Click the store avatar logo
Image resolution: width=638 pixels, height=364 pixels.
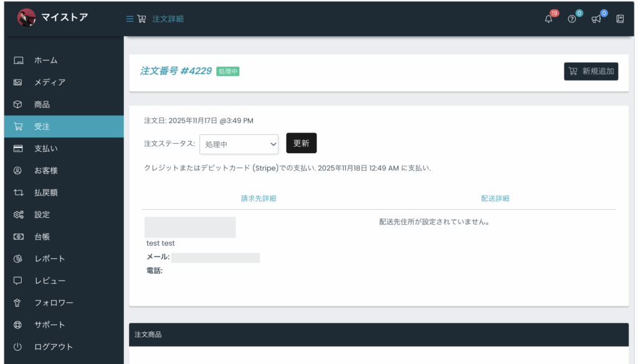tap(26, 17)
